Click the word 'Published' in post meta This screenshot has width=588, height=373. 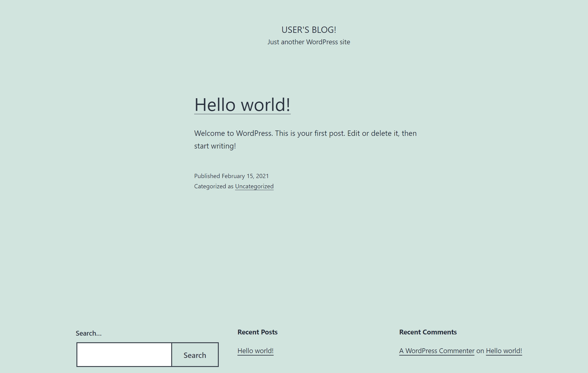(x=207, y=176)
